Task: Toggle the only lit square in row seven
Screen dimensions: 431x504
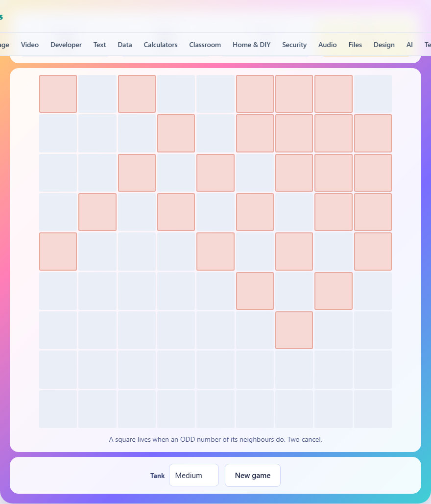Action: 294,330
